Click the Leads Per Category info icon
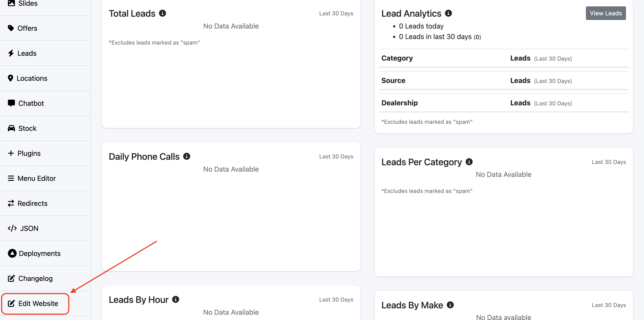The width and height of the screenshot is (644, 320). tap(469, 162)
